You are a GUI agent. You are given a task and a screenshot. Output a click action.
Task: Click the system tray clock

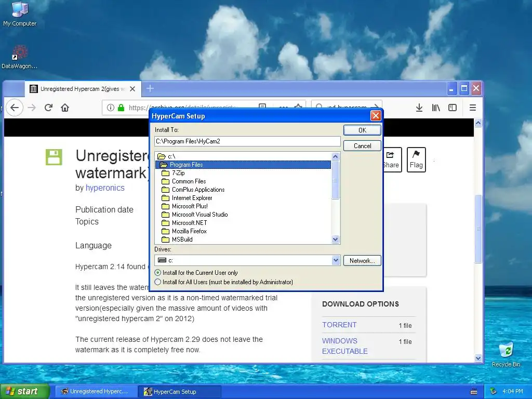pos(513,392)
